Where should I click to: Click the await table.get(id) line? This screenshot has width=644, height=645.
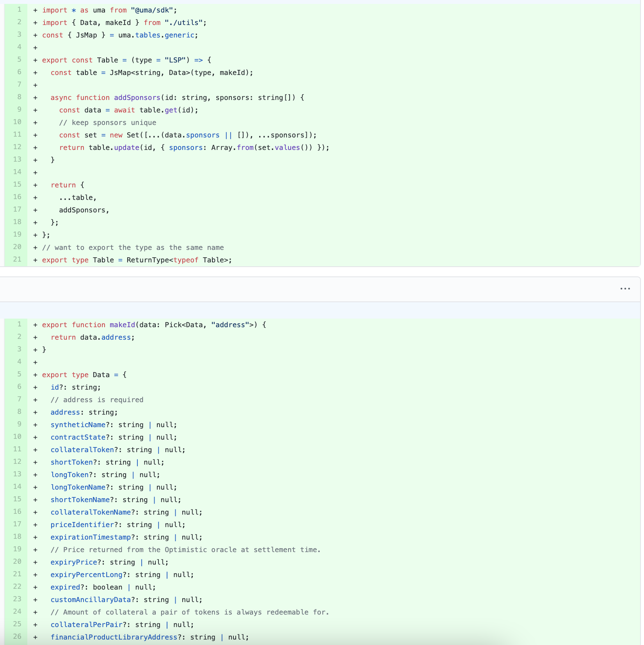128,110
